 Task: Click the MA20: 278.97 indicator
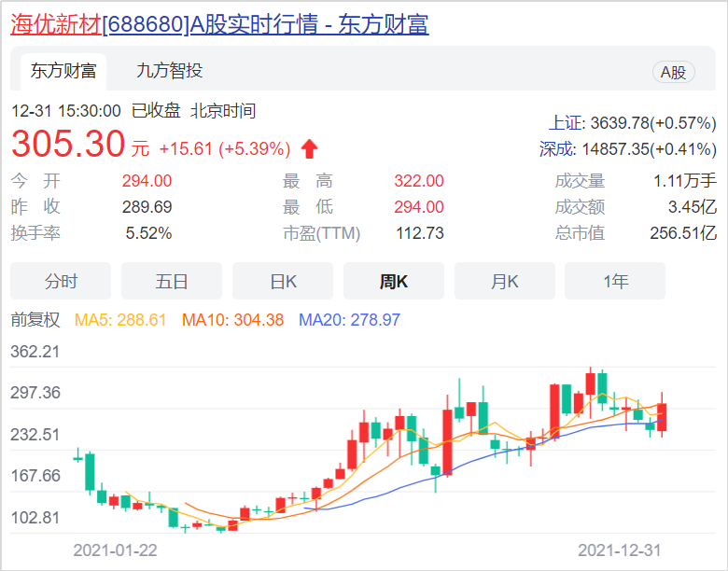point(349,319)
